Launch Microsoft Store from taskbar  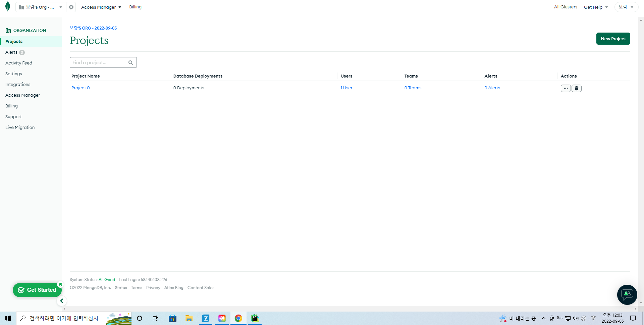[172, 318]
